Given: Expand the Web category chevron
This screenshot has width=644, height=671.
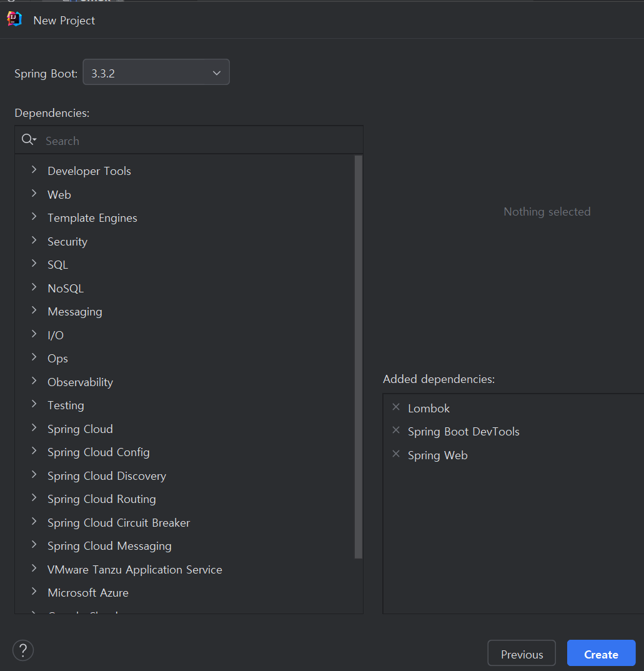Looking at the screenshot, I should 34,194.
